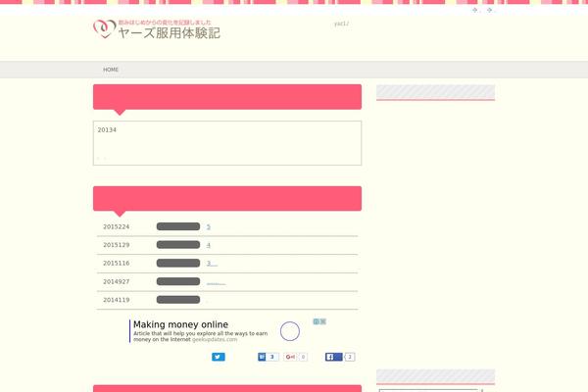The image size is (588, 392).
Task: Open the 'Making money online' ad headline
Action: [x=180, y=324]
